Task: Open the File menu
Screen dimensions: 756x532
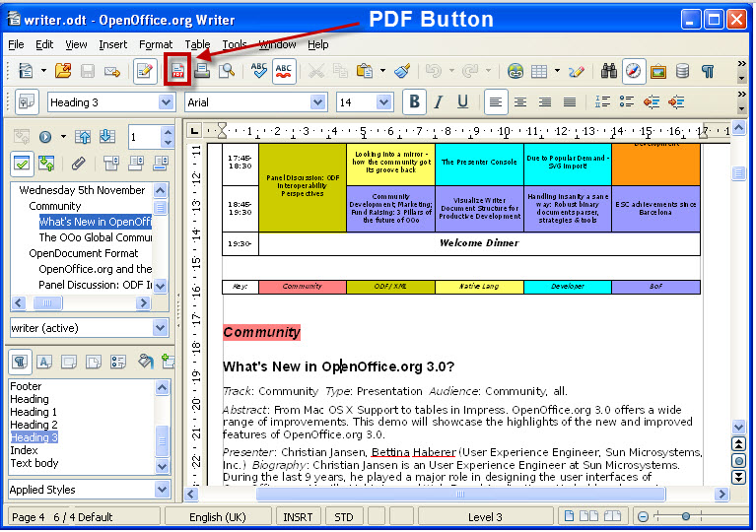Action: tap(16, 44)
